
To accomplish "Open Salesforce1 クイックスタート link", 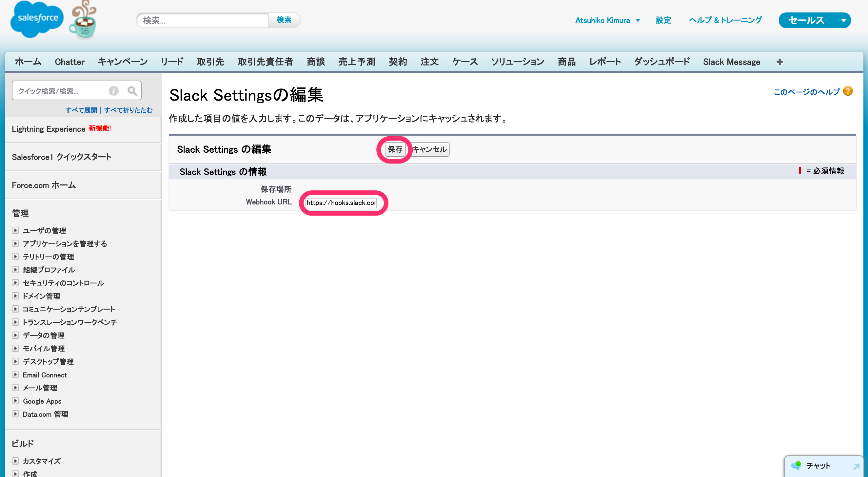I will pyautogui.click(x=62, y=157).
